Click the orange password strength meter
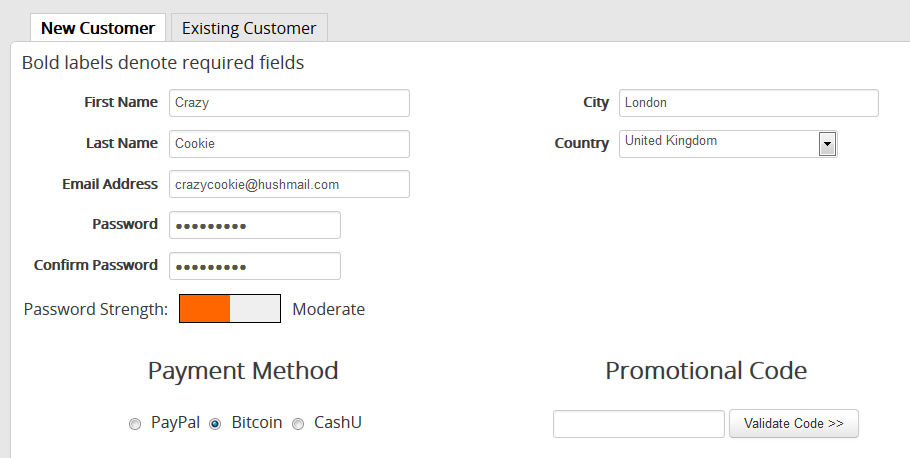 point(230,308)
